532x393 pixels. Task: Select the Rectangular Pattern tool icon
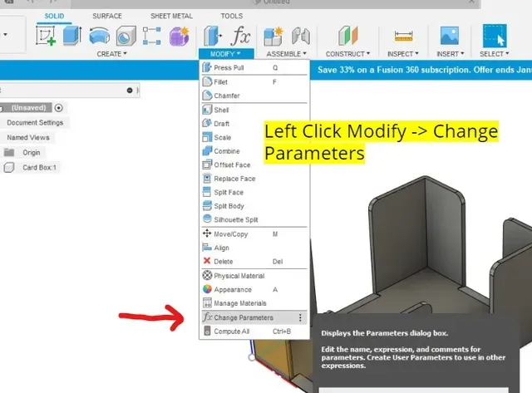click(151, 36)
